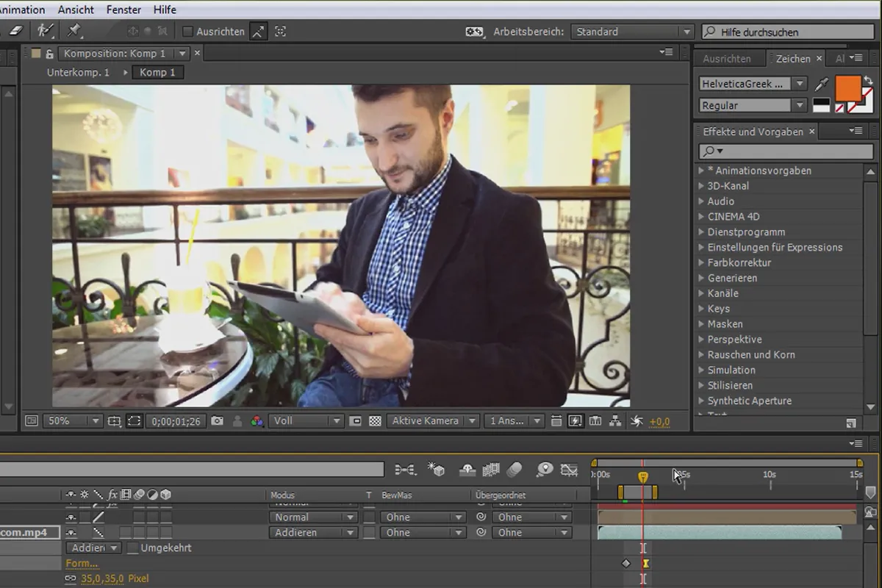This screenshot has height=588, width=882.
Task: Click parent pick whip on com.mp4 layer
Action: tap(481, 533)
